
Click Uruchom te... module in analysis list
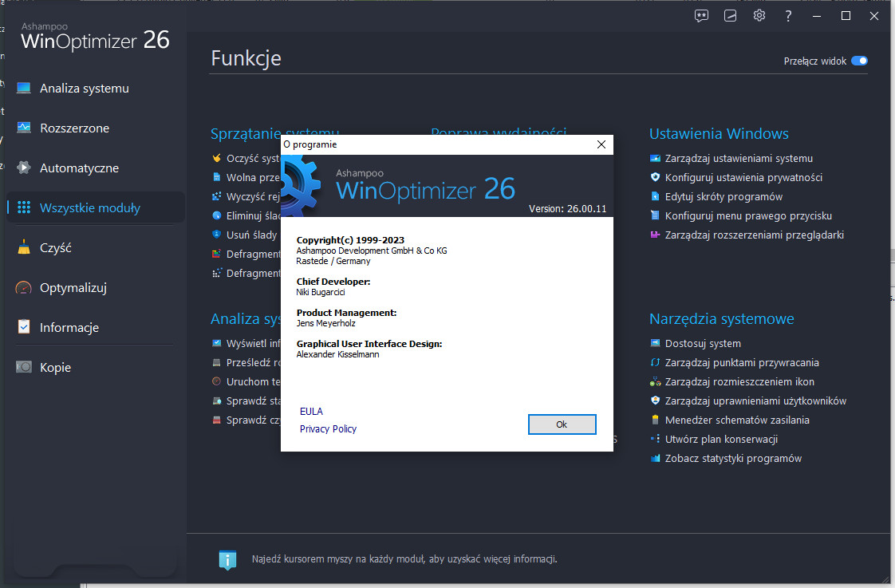coord(253,381)
